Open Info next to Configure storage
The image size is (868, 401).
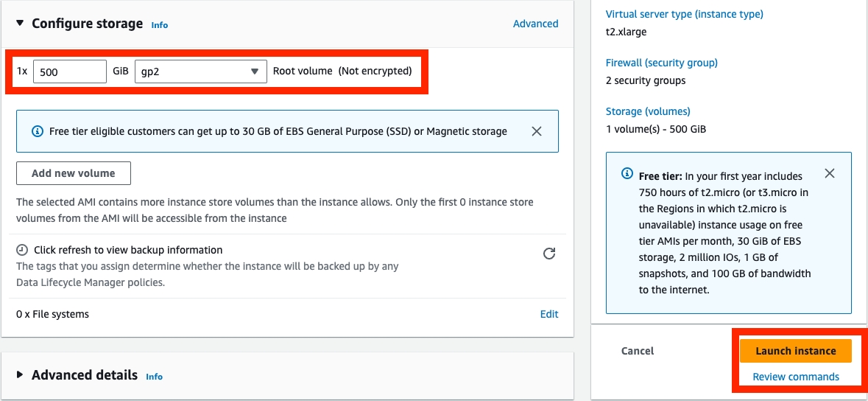point(159,25)
